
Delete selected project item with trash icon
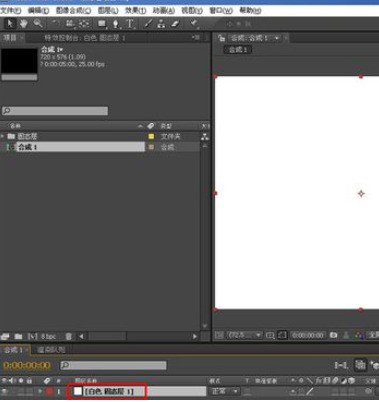[x=68, y=336]
